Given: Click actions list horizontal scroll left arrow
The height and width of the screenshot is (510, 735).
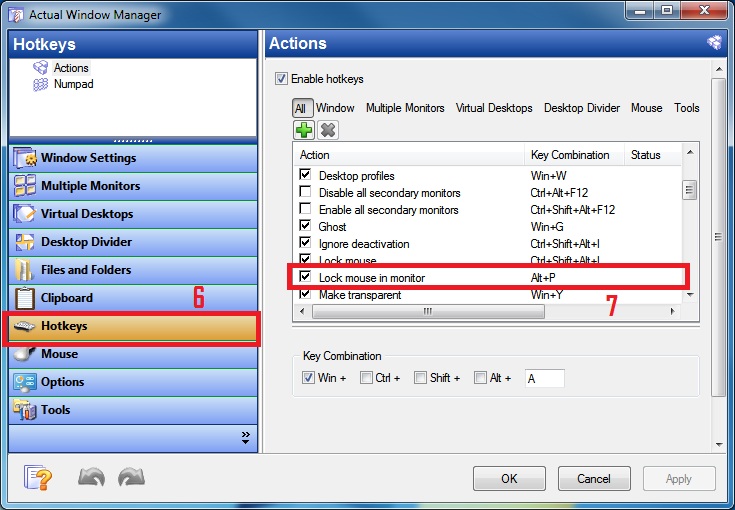Looking at the screenshot, I should click(x=302, y=311).
